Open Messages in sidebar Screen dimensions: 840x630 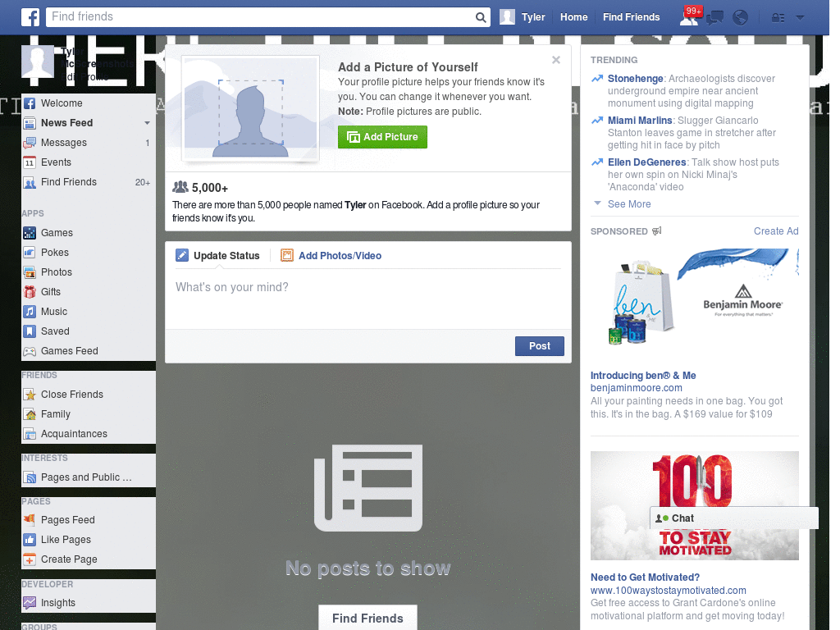click(x=64, y=143)
